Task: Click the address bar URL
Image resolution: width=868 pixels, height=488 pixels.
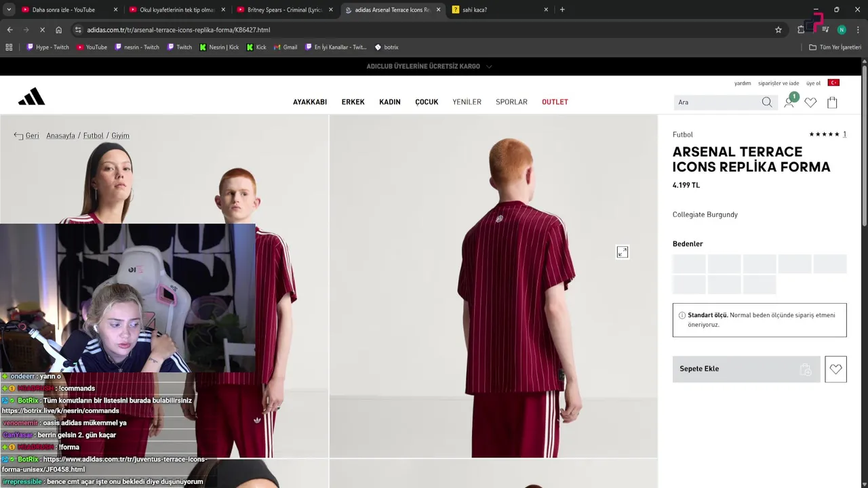Action: 178,30
